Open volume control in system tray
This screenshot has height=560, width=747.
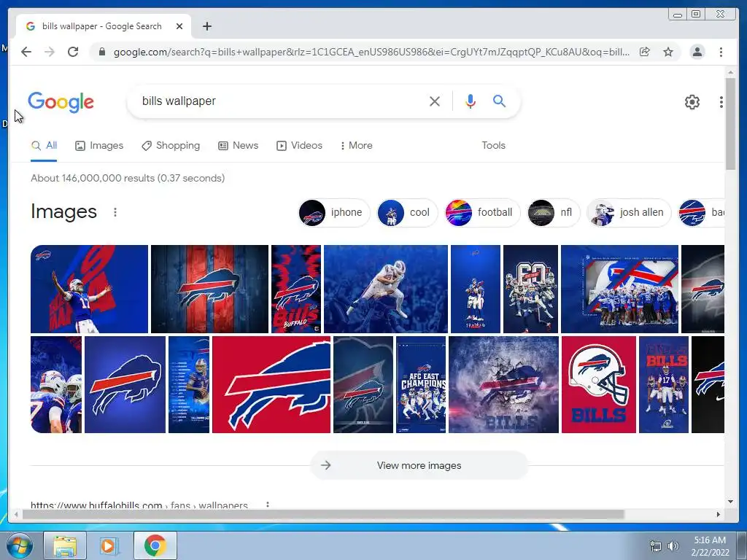pos(673,546)
